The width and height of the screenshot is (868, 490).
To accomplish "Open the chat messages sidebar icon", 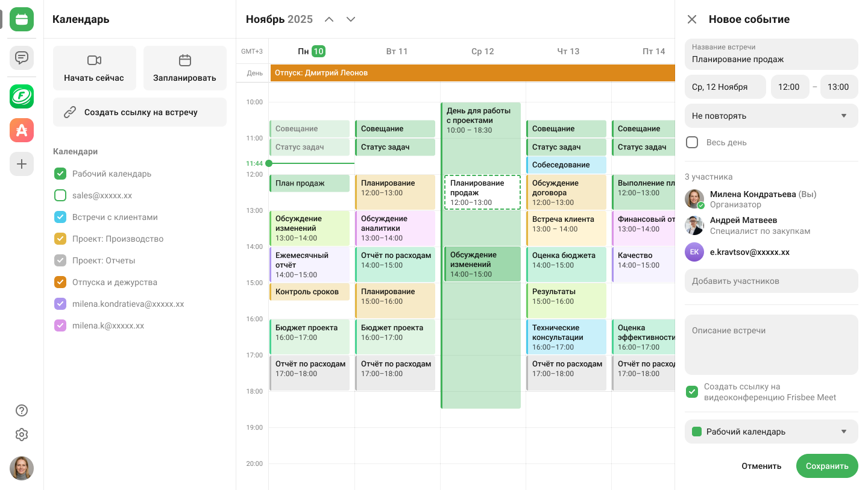I will (x=22, y=58).
